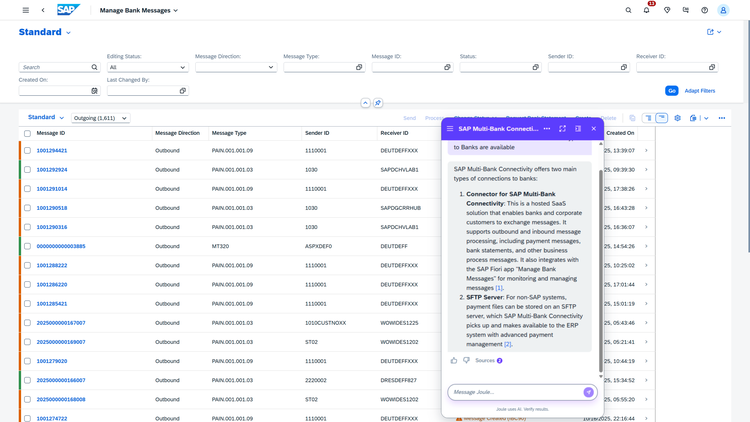Image resolution: width=750 pixels, height=422 pixels.
Task: Select checkbox for message 1001294421
Action: 27,151
